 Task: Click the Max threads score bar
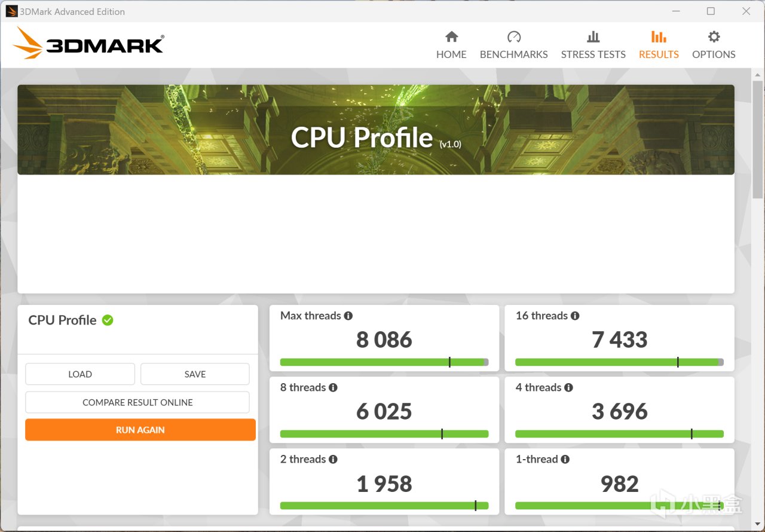384,362
